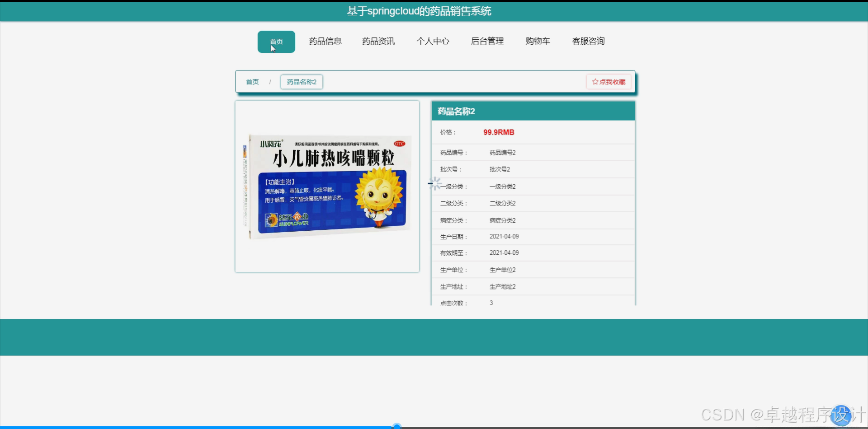This screenshot has height=429, width=868.
Task: Click the 生产日期 date value 2021-04-09
Action: pos(504,236)
